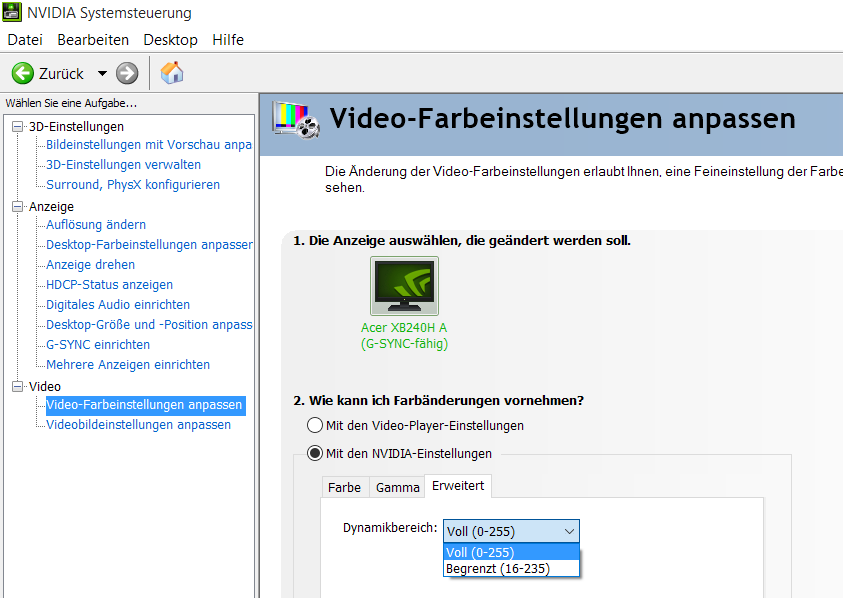Click the Anzeige category label
This screenshot has height=599, width=843.
click(51, 206)
